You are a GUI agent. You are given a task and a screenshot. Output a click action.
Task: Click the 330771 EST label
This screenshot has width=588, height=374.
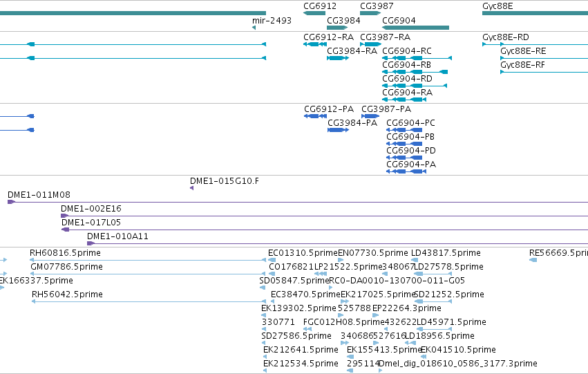[278, 323]
